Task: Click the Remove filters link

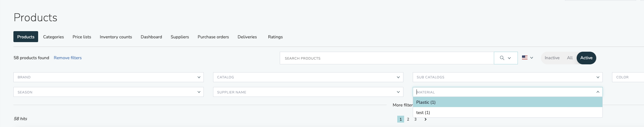Action: 68,58
